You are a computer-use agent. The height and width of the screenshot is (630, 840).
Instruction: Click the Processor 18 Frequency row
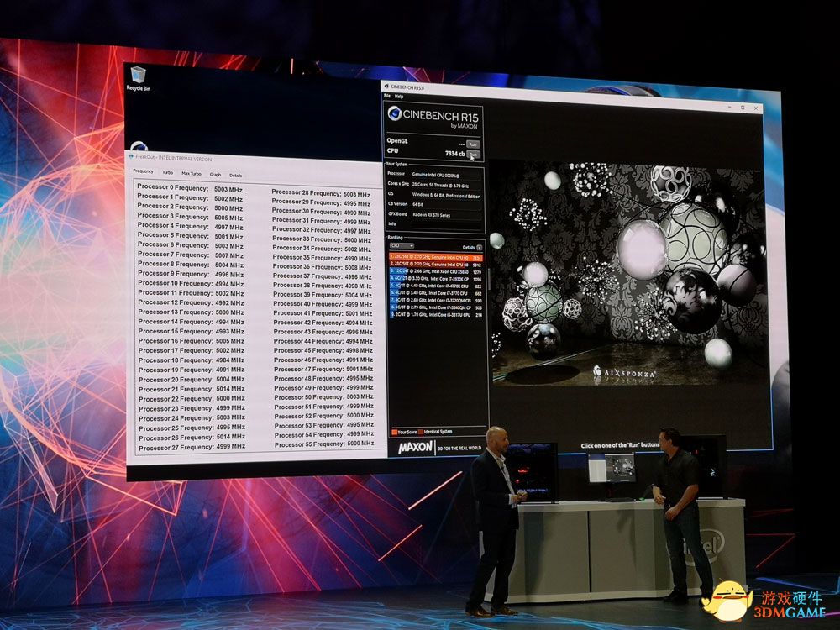(192, 360)
